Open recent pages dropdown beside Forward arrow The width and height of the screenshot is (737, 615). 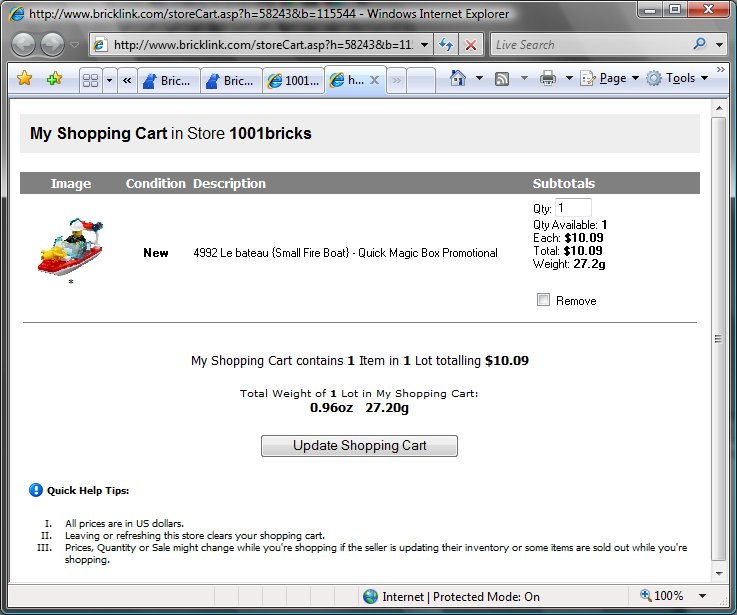(x=74, y=45)
